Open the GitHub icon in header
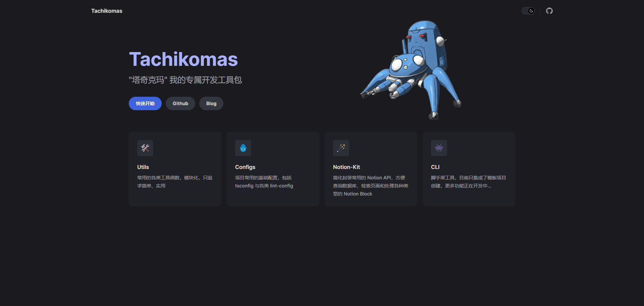 549,11
